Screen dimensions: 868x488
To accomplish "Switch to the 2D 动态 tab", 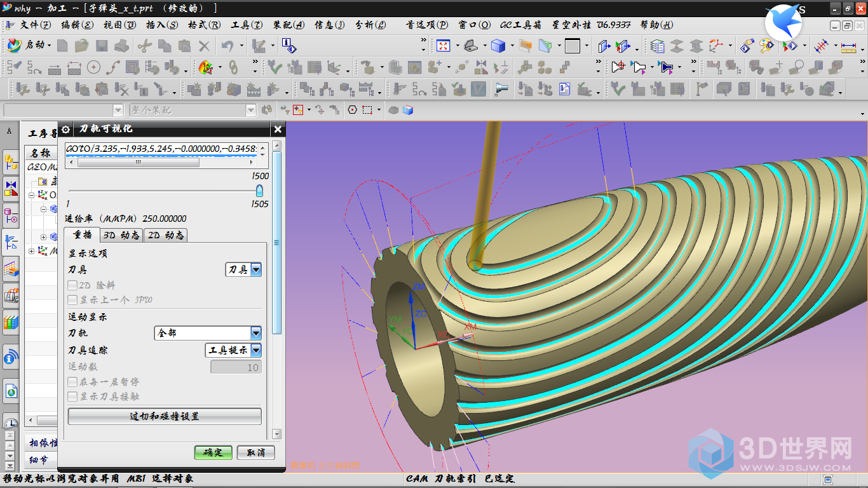I will click(x=166, y=235).
